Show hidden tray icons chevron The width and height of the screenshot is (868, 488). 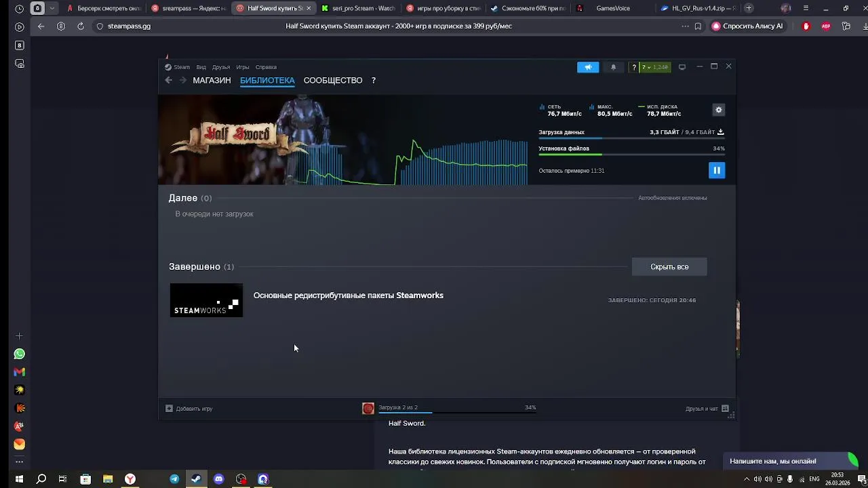coord(747,479)
